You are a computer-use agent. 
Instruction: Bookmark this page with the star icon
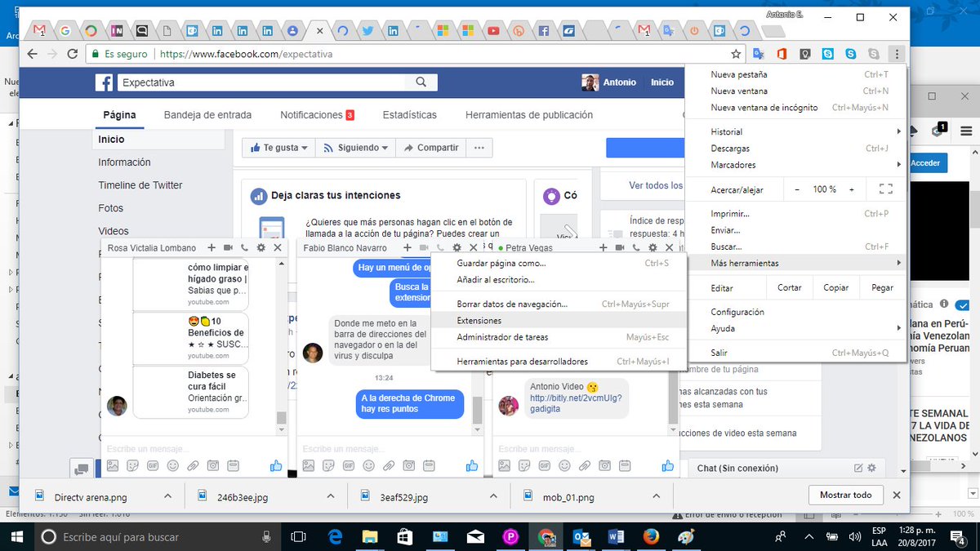(x=736, y=54)
